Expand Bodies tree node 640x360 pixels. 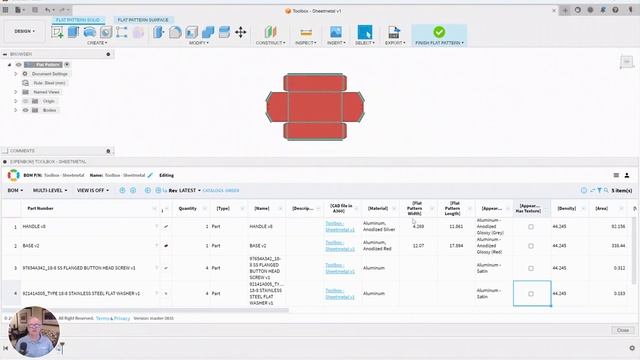pos(16,110)
